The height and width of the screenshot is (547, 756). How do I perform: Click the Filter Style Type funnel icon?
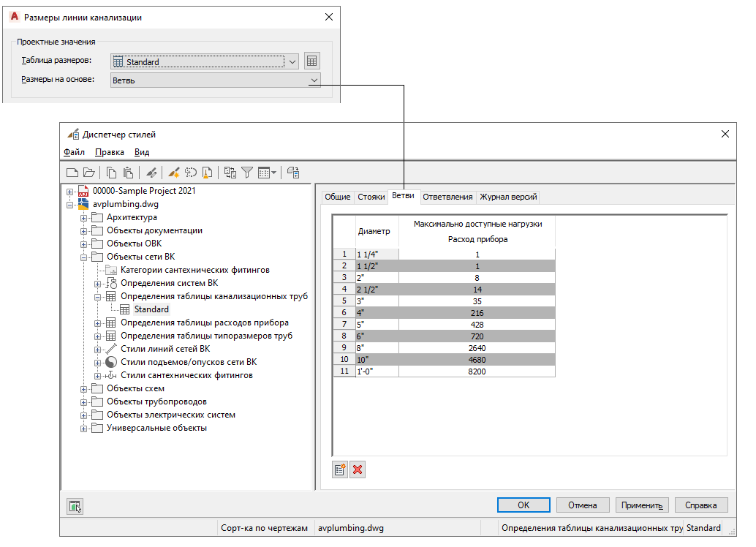[247, 173]
